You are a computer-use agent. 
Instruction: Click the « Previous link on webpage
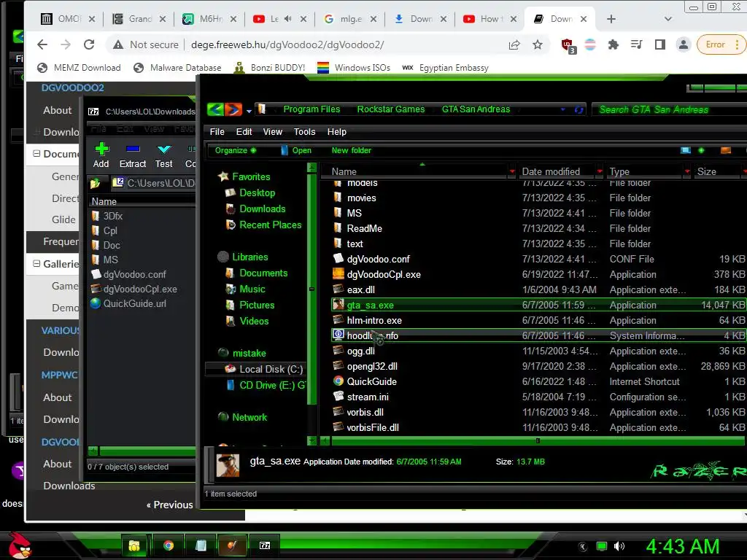tap(169, 505)
